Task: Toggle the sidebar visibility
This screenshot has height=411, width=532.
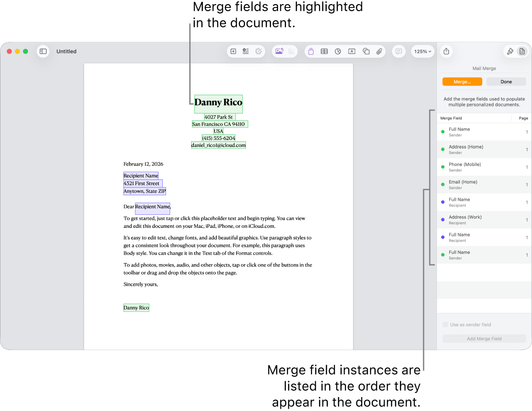Action: coord(43,52)
